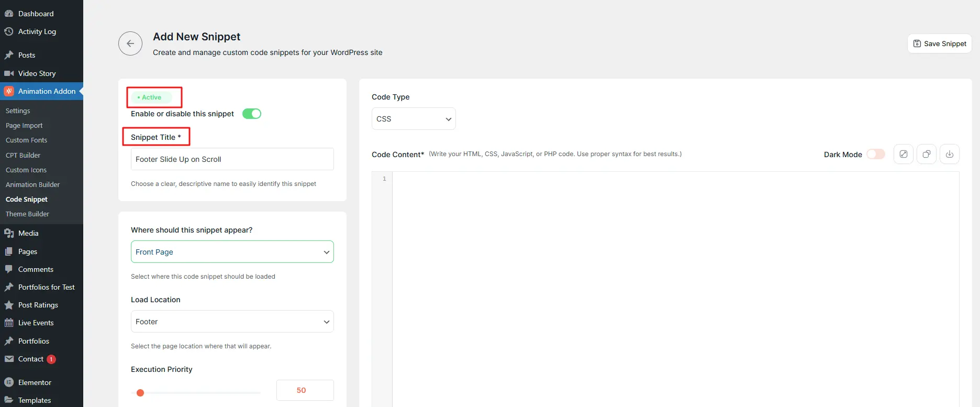The height and width of the screenshot is (407, 980).
Task: Click the download code icon
Action: 949,154
